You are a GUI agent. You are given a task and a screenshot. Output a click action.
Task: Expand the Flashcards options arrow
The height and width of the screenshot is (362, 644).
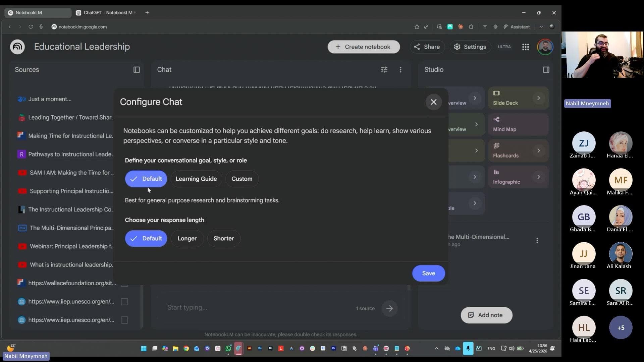point(538,150)
